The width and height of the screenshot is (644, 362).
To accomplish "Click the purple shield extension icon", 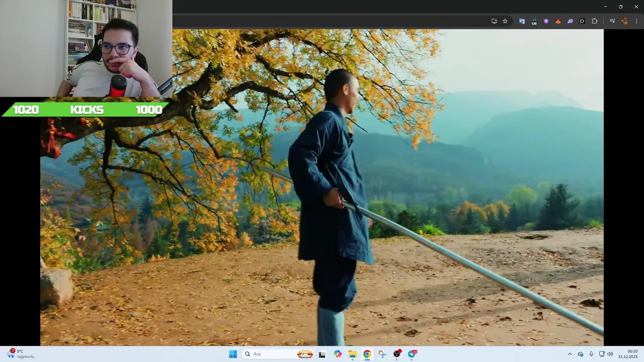I will pyautogui.click(x=546, y=21).
